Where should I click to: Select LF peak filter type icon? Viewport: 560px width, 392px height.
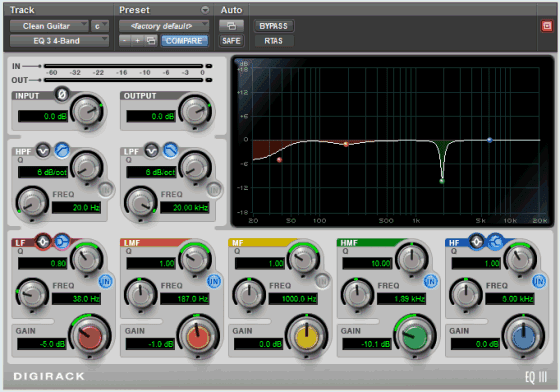[x=43, y=242]
